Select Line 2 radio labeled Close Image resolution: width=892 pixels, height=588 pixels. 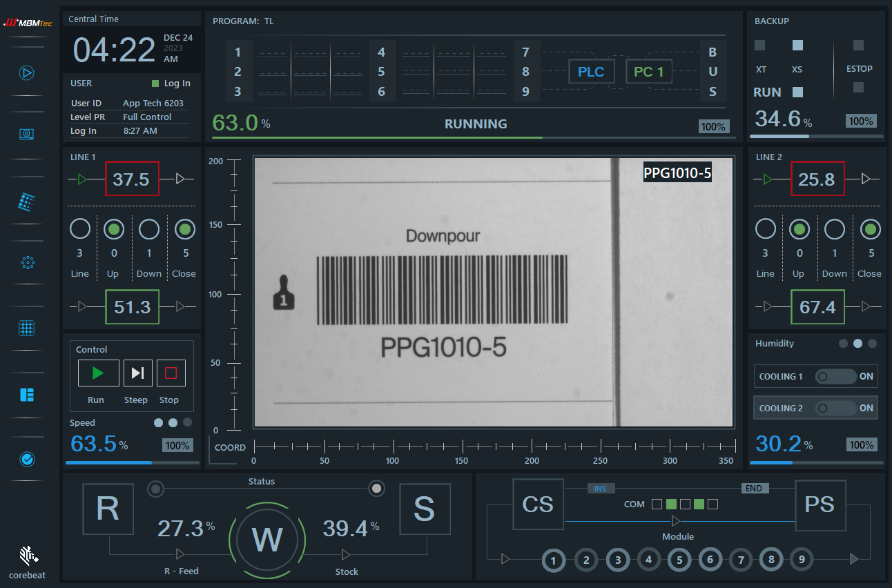(870, 229)
